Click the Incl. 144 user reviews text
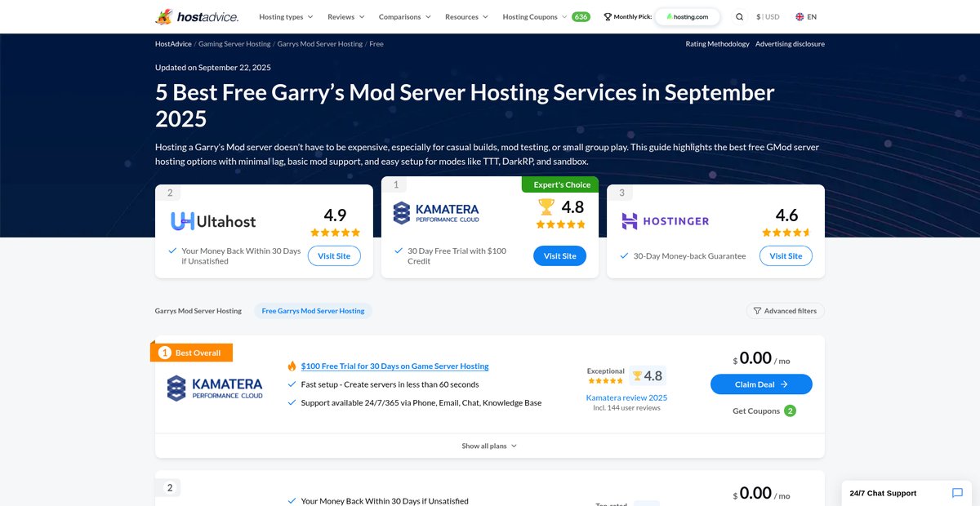Screen dimensions: 980x506 click(x=626, y=408)
